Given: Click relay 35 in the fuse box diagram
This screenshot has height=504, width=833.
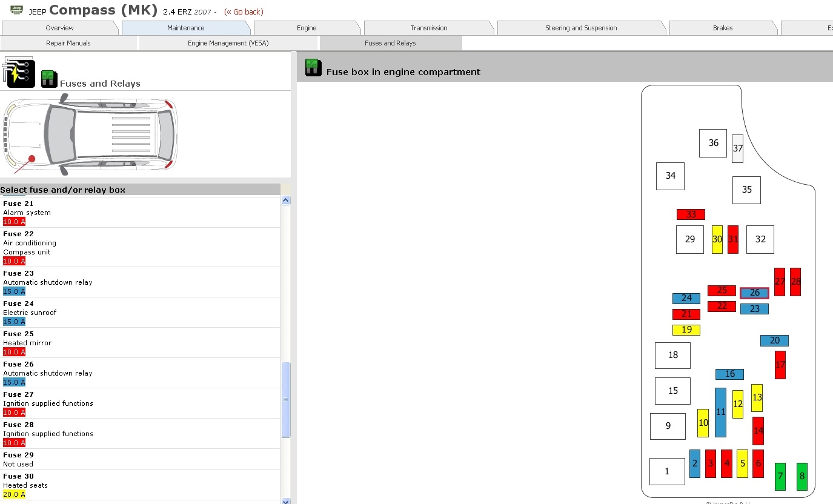Looking at the screenshot, I should pos(746,190).
